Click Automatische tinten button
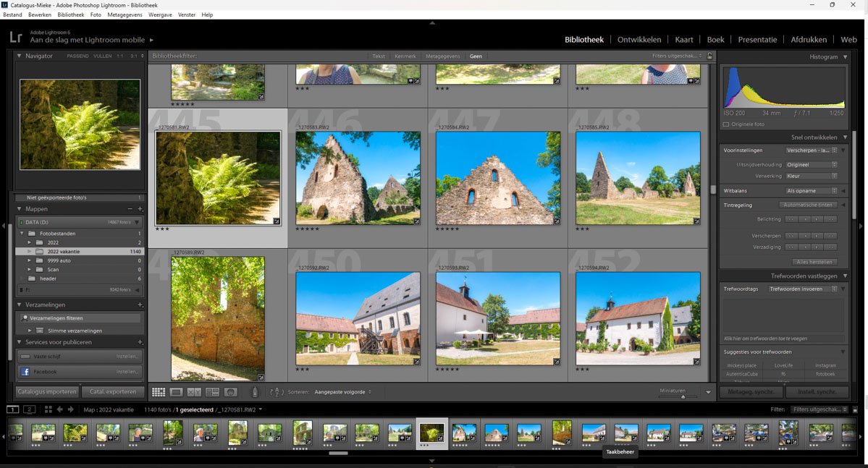This screenshot has height=468, width=868. click(807, 205)
